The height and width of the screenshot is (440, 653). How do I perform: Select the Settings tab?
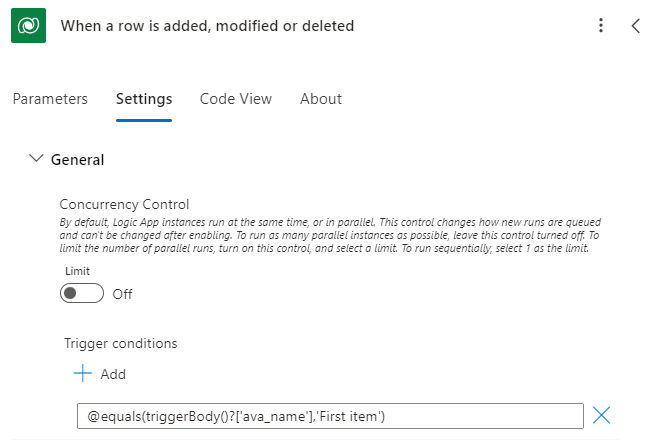(144, 99)
